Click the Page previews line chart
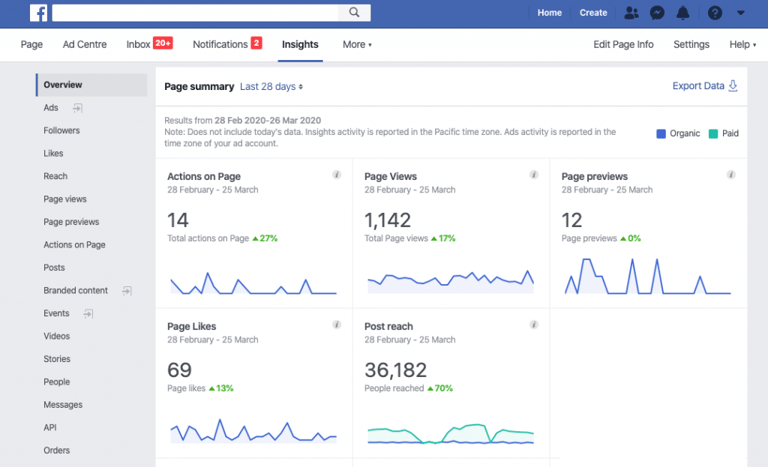Screen dimensions: 768x467 [648, 276]
